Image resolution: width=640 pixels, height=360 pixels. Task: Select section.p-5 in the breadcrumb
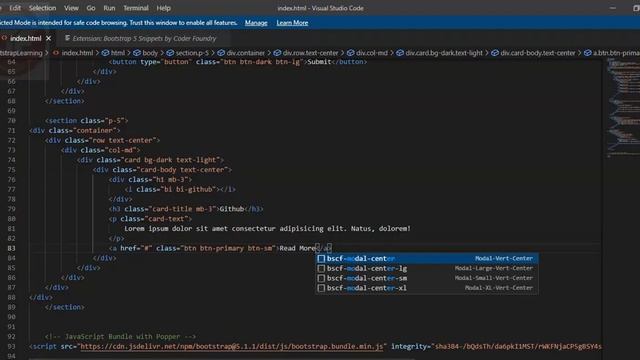point(192,53)
